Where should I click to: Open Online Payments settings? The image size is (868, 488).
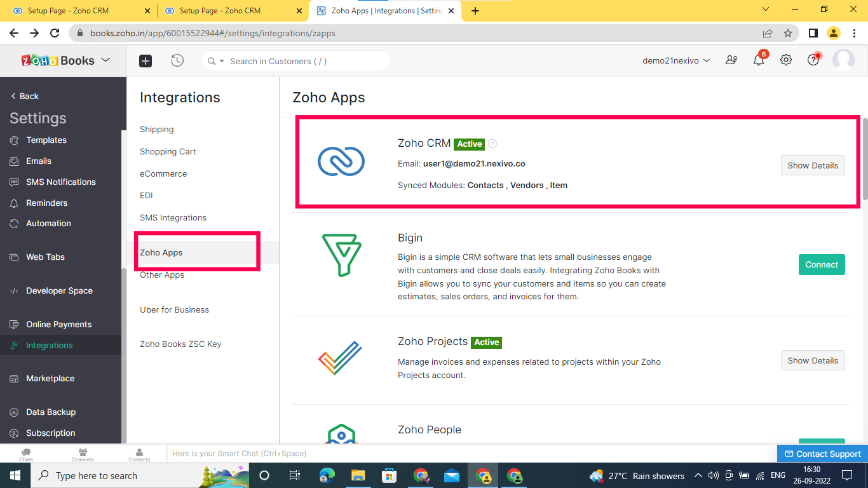pyautogui.click(x=60, y=324)
